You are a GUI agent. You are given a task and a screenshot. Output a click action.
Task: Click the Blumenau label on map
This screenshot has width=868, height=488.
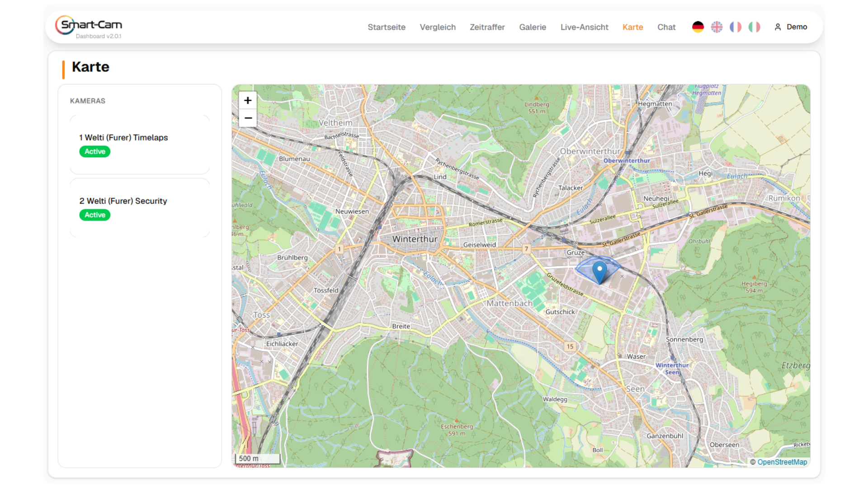click(294, 159)
